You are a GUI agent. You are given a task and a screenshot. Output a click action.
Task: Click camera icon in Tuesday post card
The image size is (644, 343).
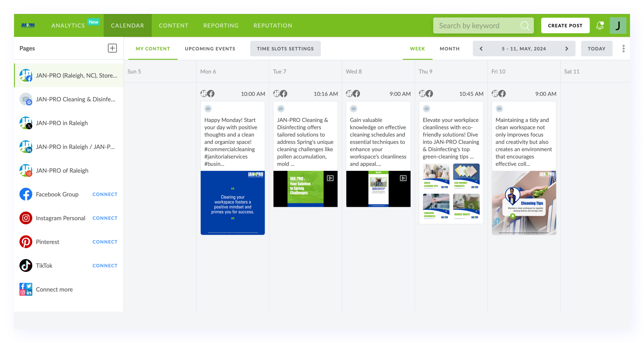(281, 109)
